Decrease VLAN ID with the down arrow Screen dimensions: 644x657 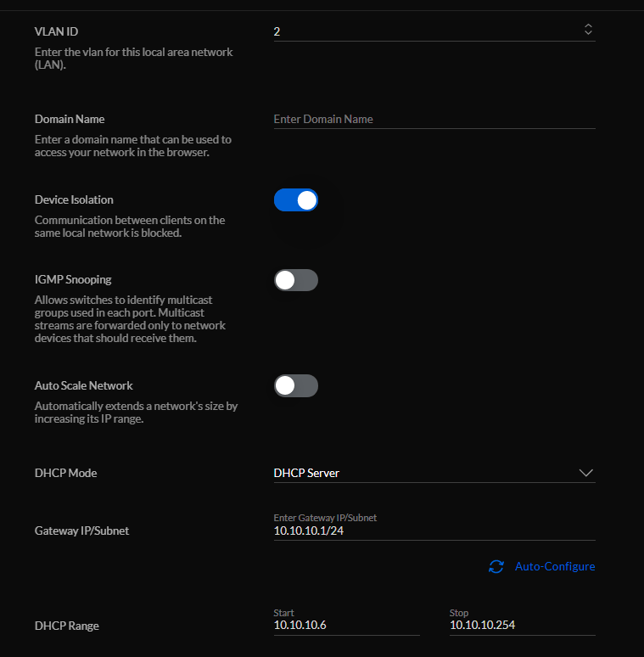click(588, 35)
